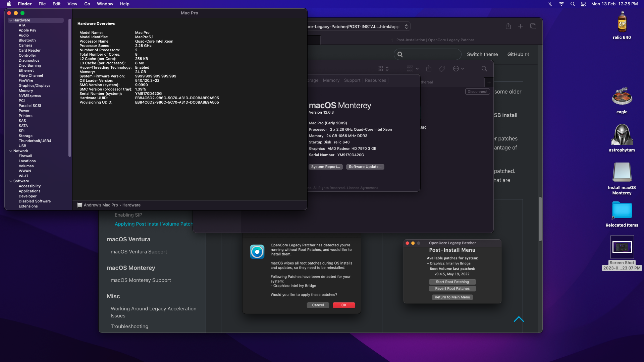Click Safari's share icon
This screenshot has width=644, height=362.
508,26
